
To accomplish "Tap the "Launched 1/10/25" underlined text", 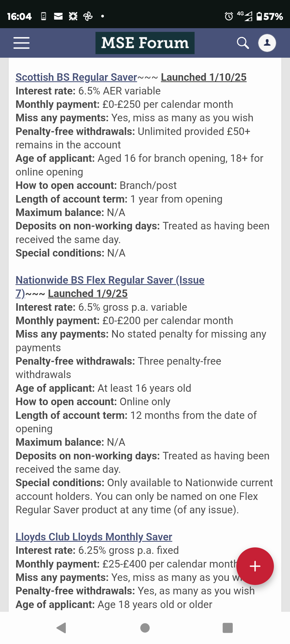I will [x=204, y=77].
